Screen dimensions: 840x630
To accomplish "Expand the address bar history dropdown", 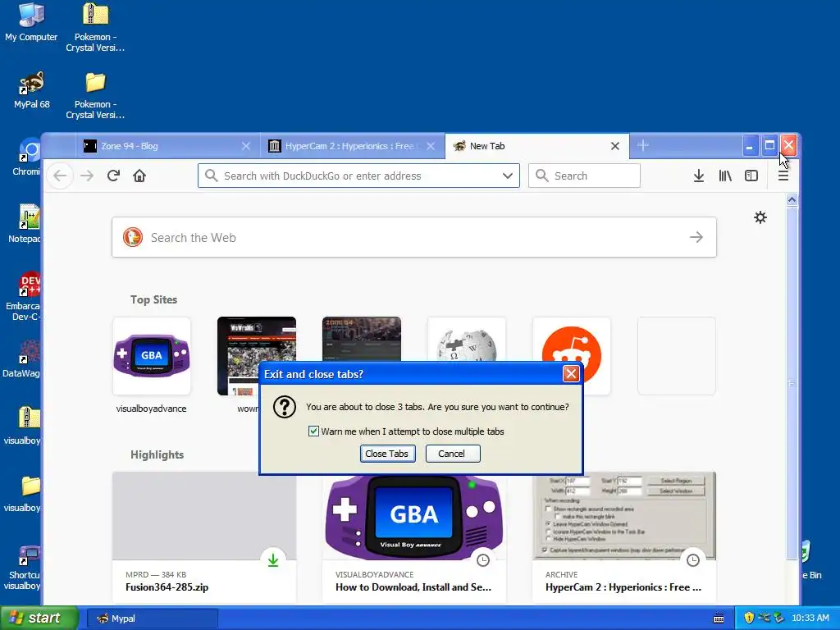I will [507, 176].
